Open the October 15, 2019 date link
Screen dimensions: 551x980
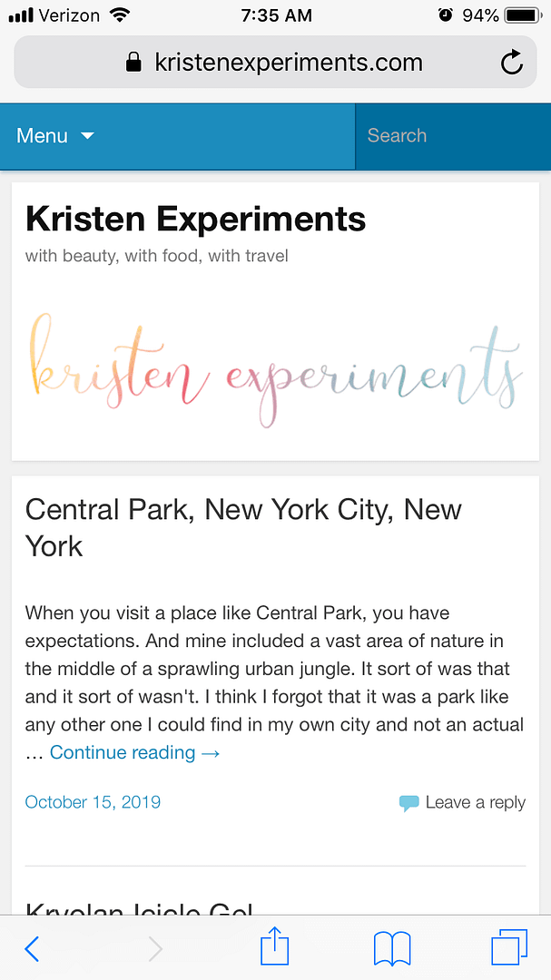(x=93, y=802)
